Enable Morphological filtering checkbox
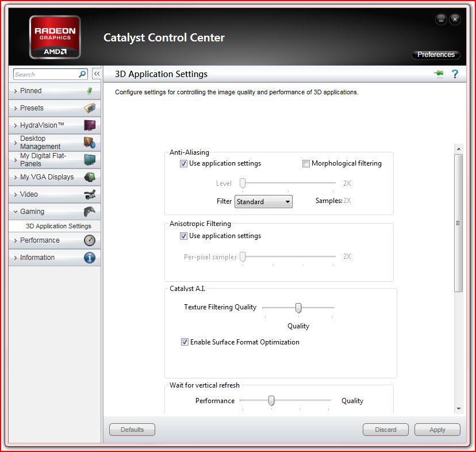476x452 pixels. (x=306, y=164)
